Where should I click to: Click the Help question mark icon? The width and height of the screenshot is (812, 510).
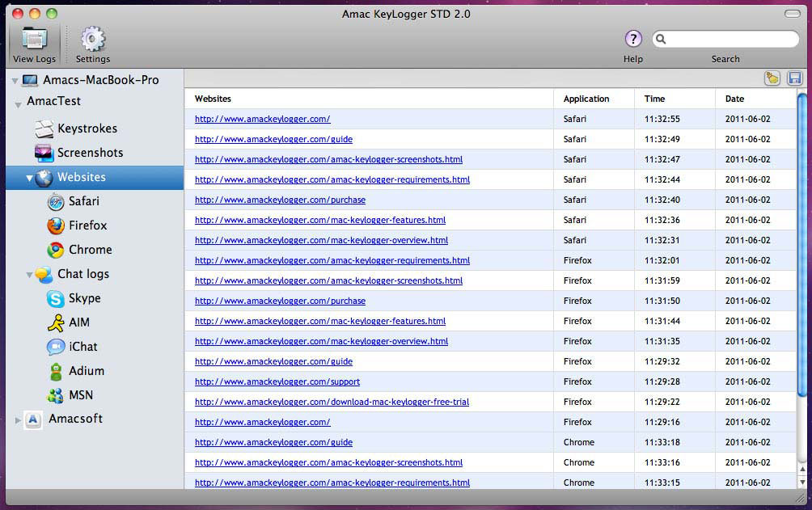pos(632,39)
